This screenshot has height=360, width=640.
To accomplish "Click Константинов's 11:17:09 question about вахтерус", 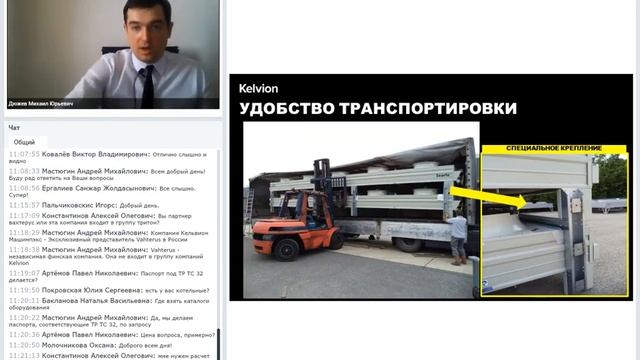I will 100,219.
